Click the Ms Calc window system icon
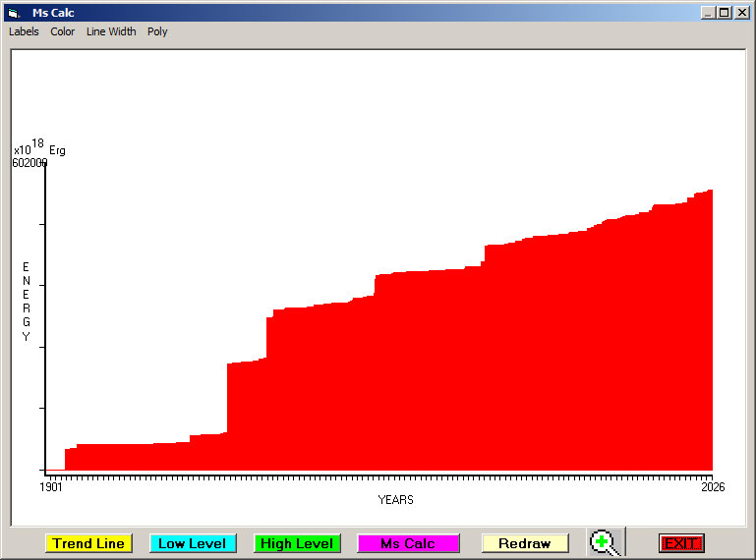Viewport: 756px width, 560px height. pos(13,13)
